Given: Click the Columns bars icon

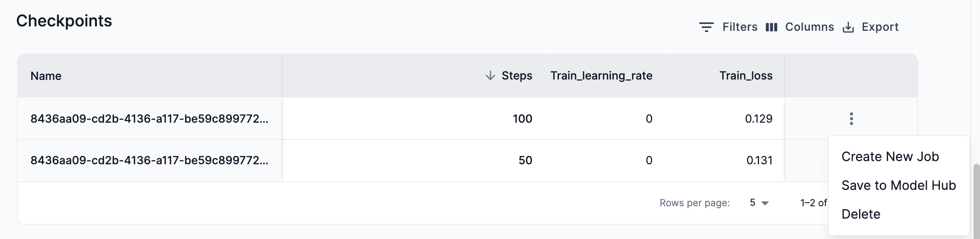Looking at the screenshot, I should [771, 27].
